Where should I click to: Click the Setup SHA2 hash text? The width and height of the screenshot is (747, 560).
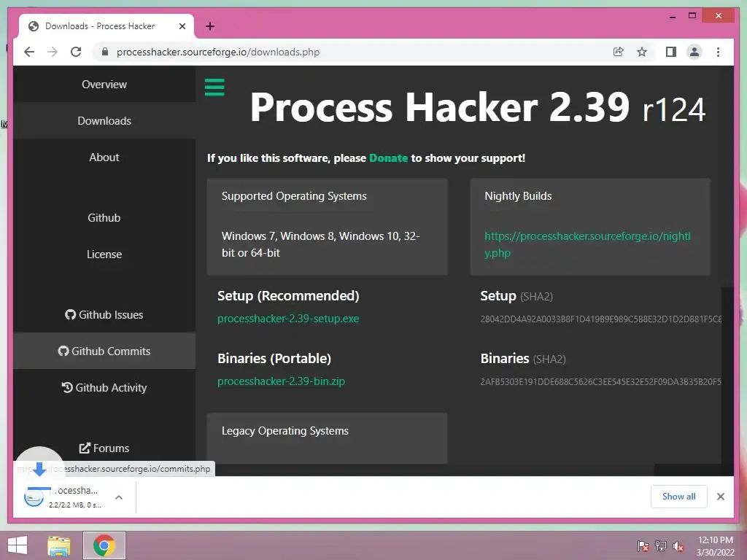click(601, 319)
